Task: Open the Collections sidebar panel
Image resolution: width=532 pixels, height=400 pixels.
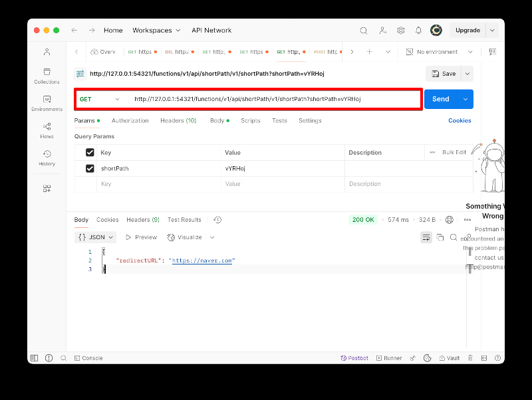Action: tap(47, 76)
